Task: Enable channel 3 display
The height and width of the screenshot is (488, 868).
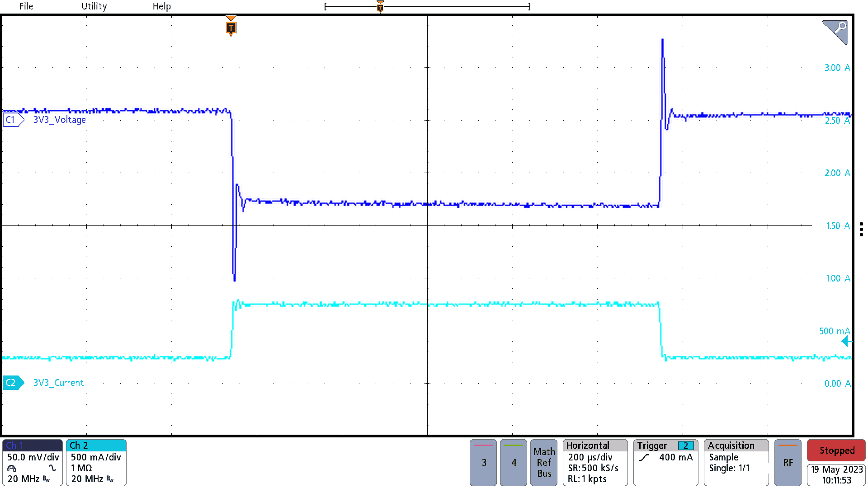Action: point(483,462)
